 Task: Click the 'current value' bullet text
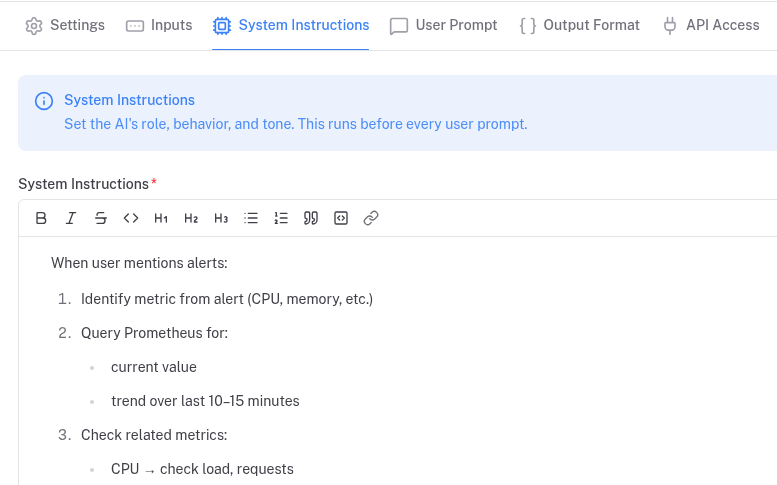pyautogui.click(x=154, y=367)
